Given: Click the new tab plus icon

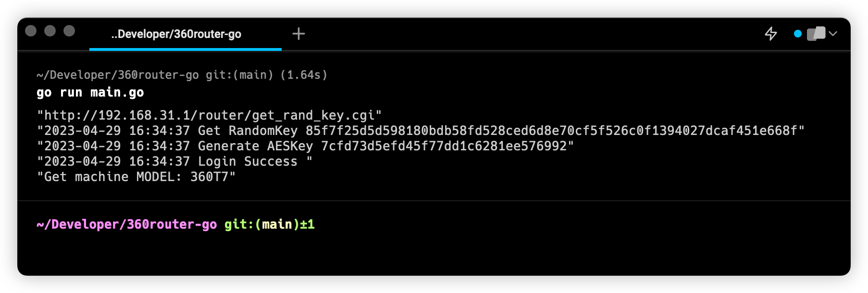Looking at the screenshot, I should pos(299,34).
